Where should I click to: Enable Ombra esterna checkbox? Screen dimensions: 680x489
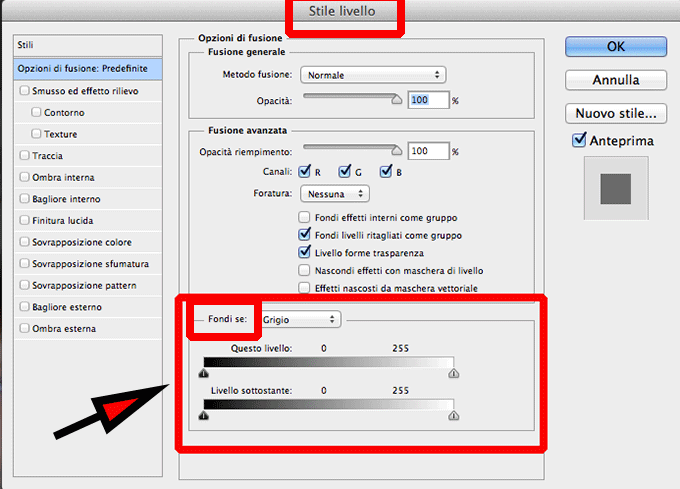25,328
